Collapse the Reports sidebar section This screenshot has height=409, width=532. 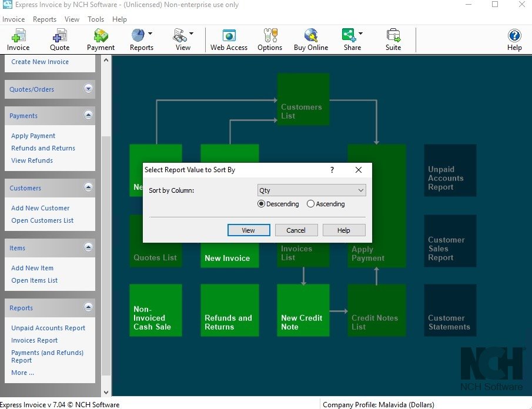[x=88, y=307]
